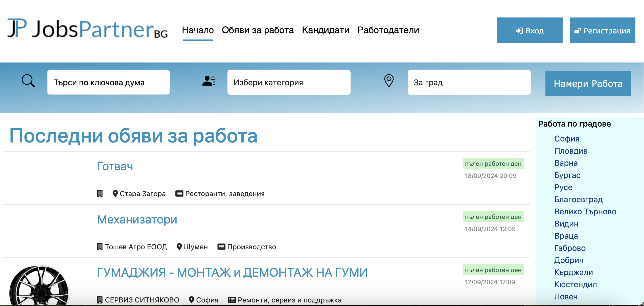Click the Стара Загора location text

143,194
